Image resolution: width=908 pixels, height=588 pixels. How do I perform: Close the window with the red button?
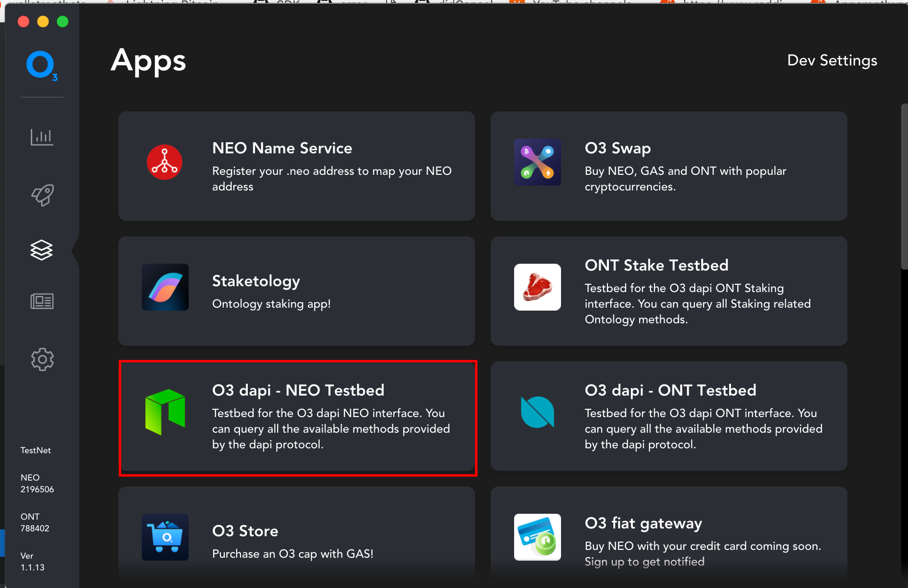(23, 21)
